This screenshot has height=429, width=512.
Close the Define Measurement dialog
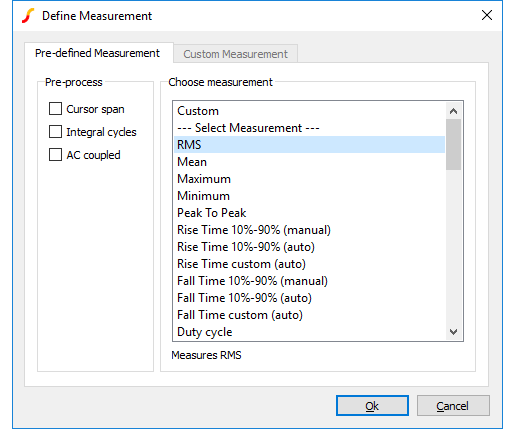(487, 15)
